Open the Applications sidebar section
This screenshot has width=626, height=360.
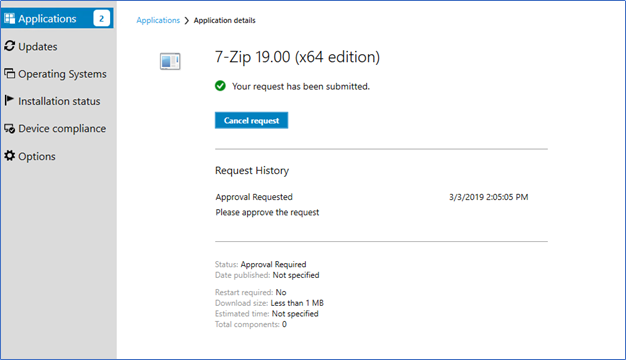[x=57, y=18]
